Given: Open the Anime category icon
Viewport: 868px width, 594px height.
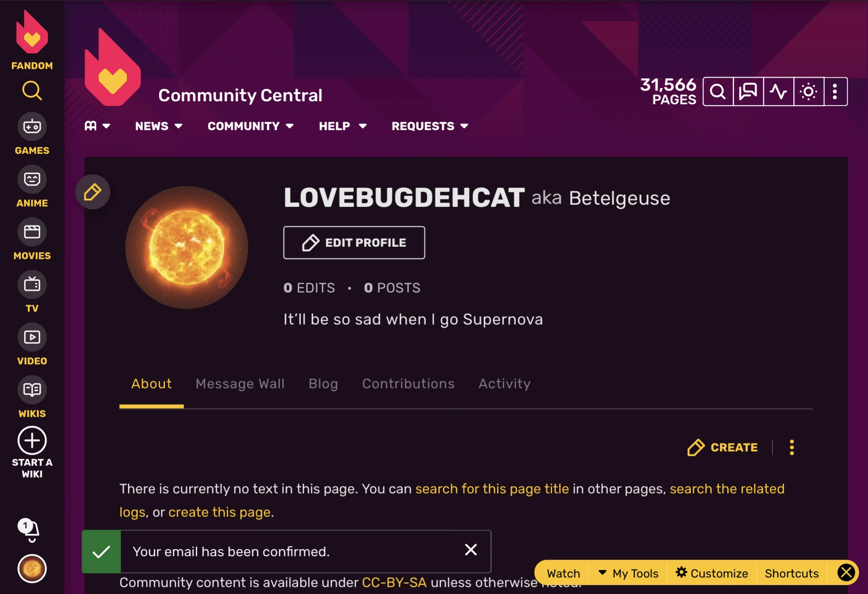Looking at the screenshot, I should 32,179.
